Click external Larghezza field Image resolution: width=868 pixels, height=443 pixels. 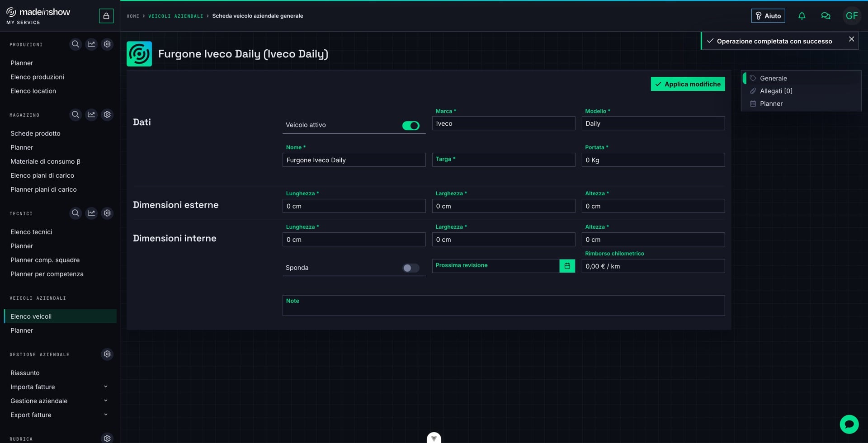click(504, 206)
